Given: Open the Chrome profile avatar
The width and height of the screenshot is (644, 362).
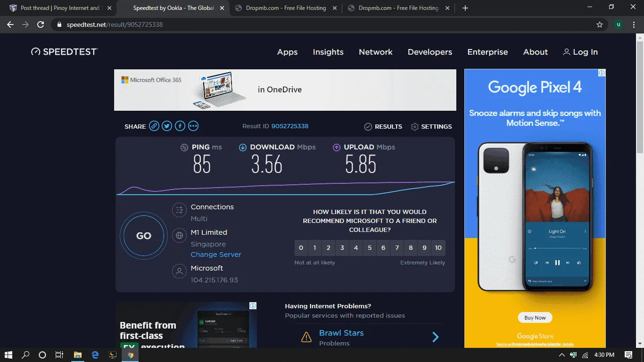Looking at the screenshot, I should (x=619, y=25).
